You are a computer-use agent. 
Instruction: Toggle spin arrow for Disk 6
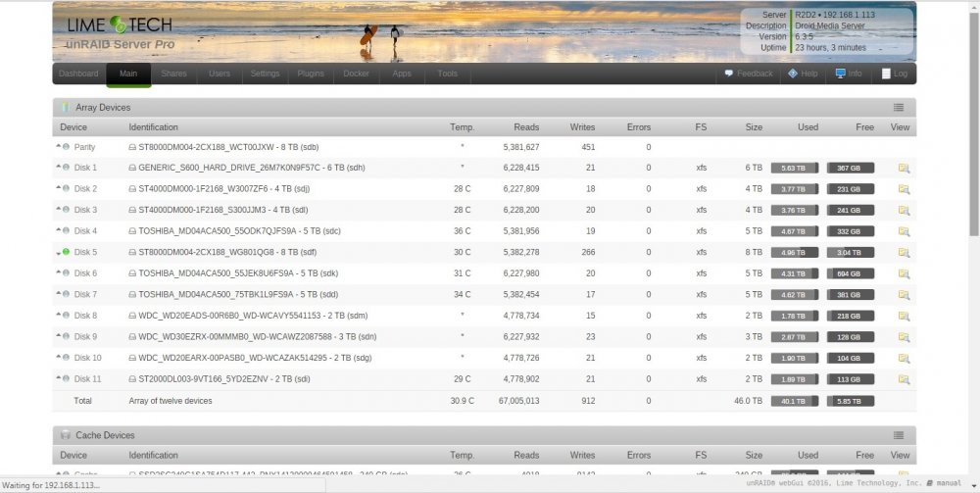58,271
